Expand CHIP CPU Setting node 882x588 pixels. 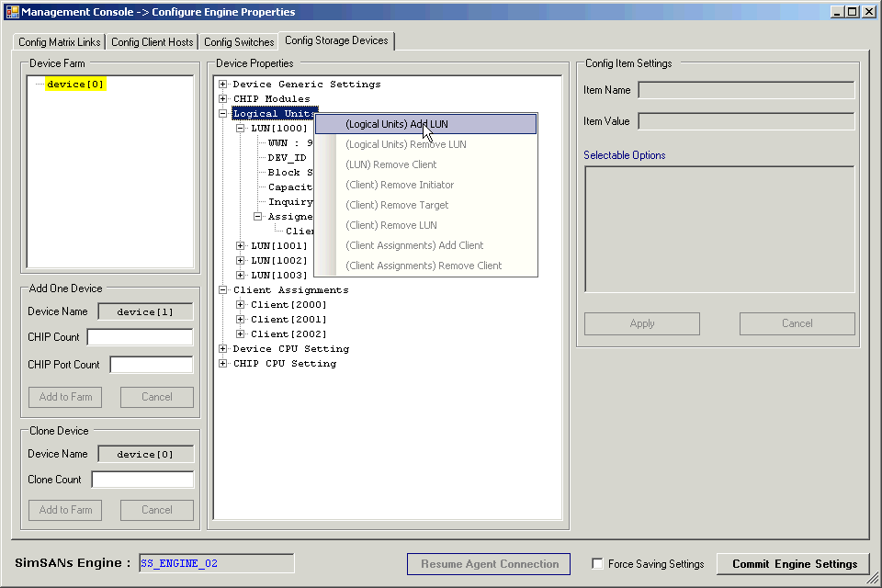coord(222,364)
